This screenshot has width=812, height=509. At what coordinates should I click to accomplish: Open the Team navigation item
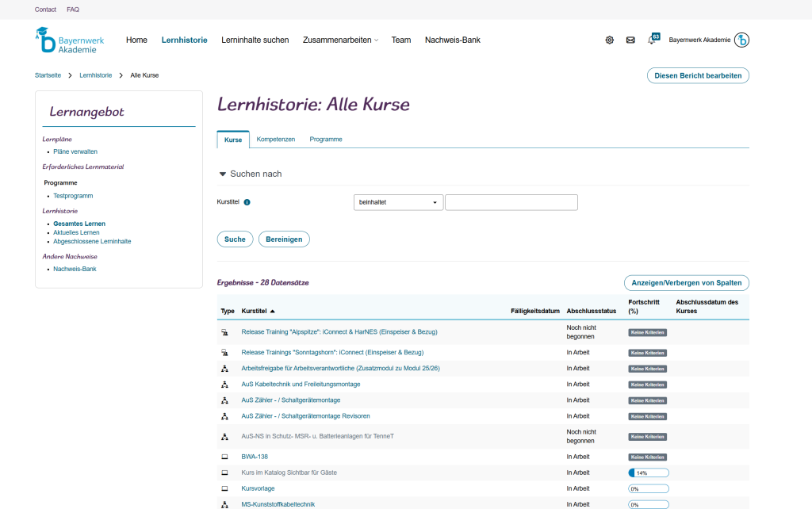click(x=400, y=40)
